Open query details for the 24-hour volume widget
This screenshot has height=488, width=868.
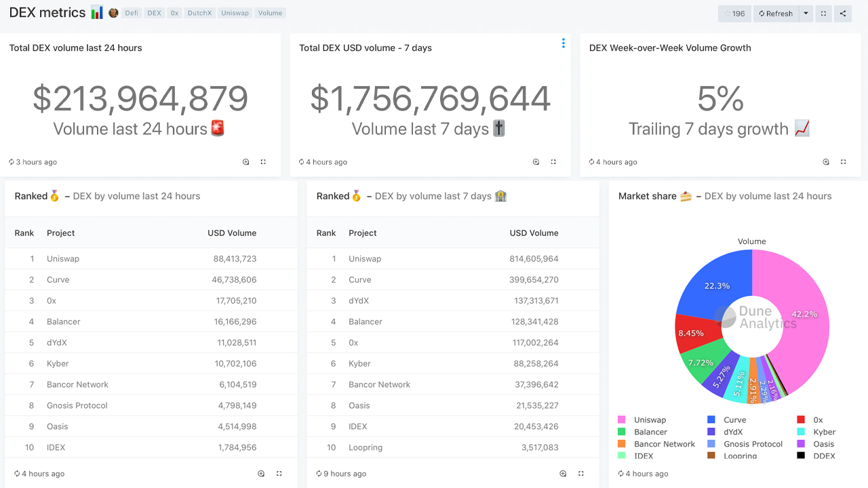coord(246,162)
